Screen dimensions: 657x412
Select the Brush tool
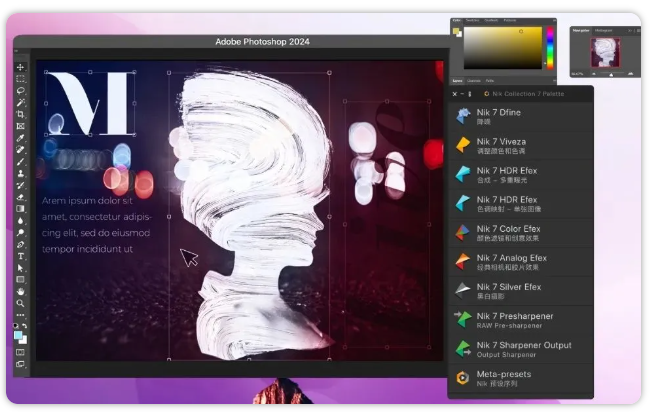[x=20, y=161]
